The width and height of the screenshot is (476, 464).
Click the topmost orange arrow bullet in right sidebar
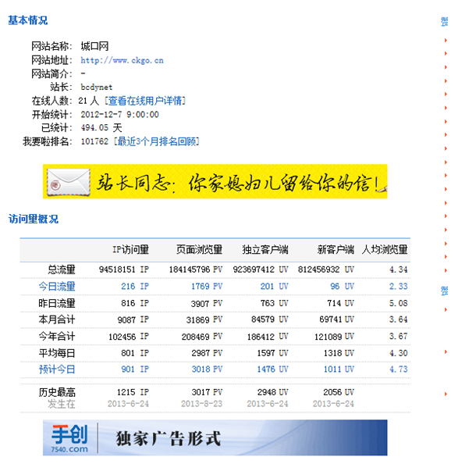tap(446, 38)
